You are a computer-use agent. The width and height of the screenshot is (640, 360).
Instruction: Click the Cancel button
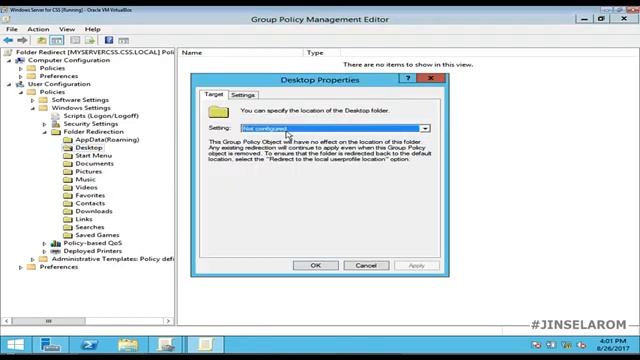coord(366,265)
